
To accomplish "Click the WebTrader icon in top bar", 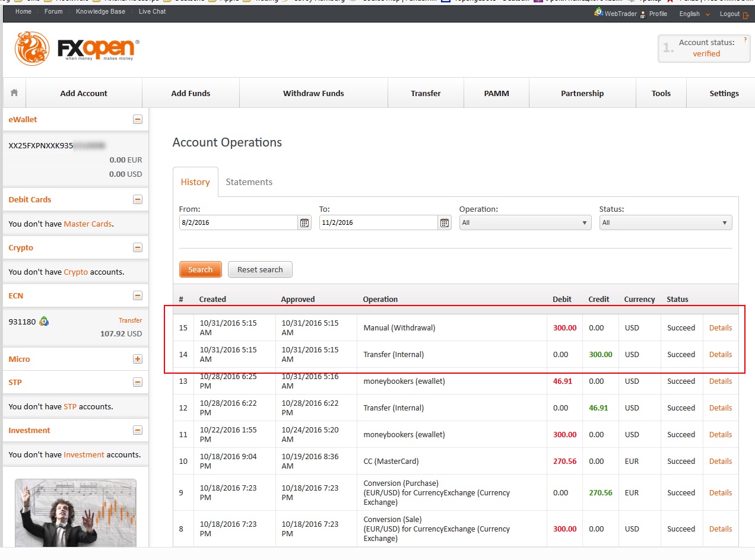I will tap(599, 12).
